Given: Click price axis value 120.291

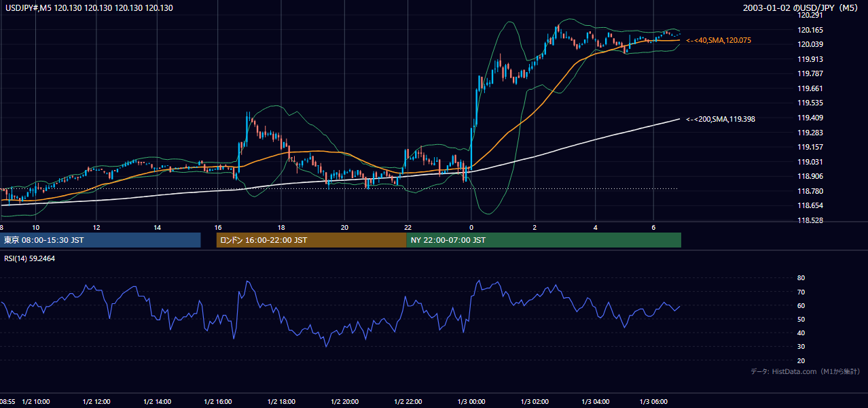Looking at the screenshot, I should (810, 15).
